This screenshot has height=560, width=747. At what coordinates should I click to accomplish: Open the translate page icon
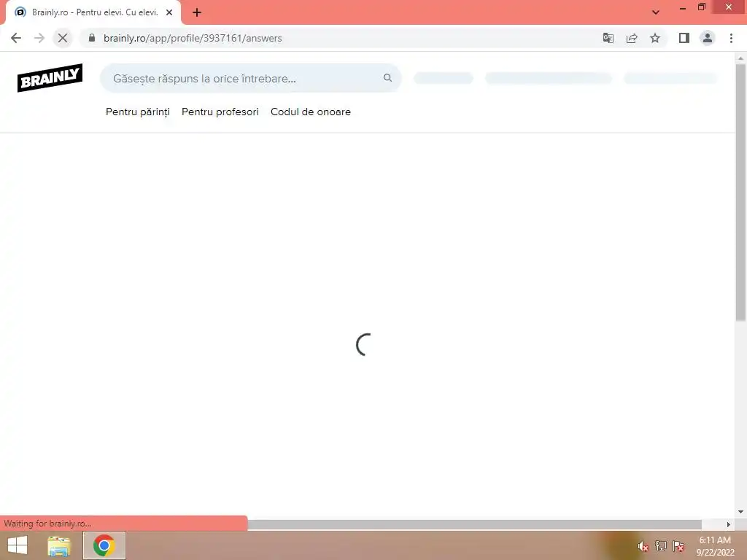tap(608, 38)
